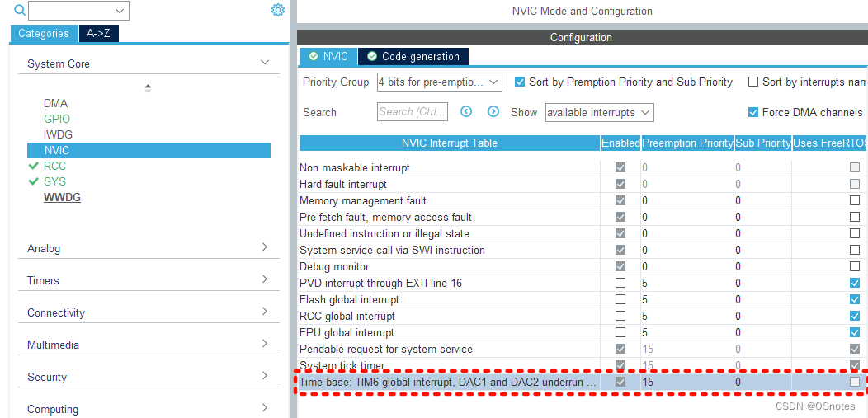Open the Show available interrupts dropdown

coord(600,112)
